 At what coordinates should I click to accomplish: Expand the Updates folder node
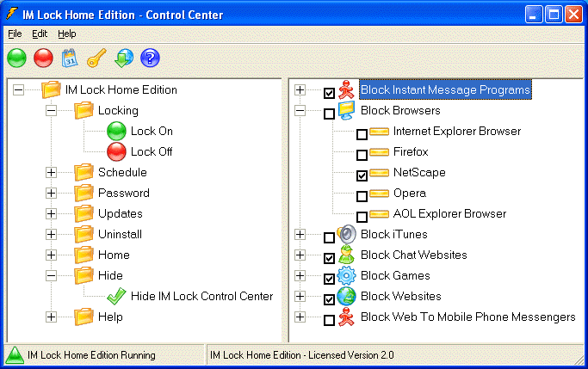click(x=51, y=213)
